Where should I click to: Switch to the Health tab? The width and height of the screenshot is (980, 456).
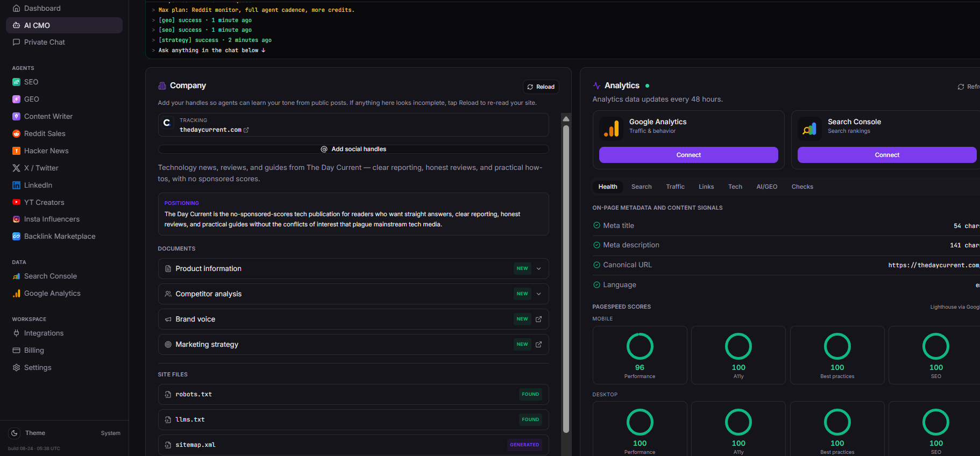tap(608, 187)
